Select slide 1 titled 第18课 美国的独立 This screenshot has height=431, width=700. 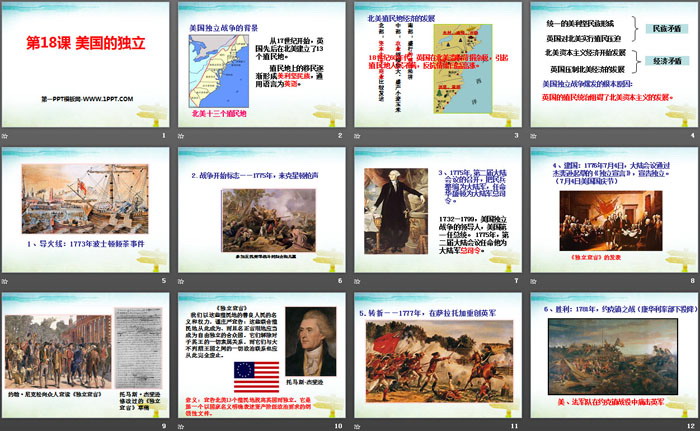pyautogui.click(x=86, y=65)
